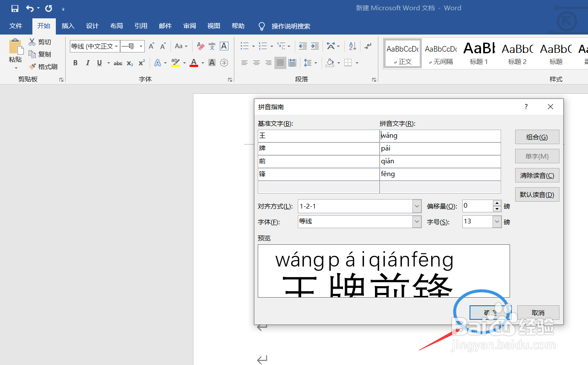
Task: Toggle justify alignment
Action: click(x=280, y=63)
